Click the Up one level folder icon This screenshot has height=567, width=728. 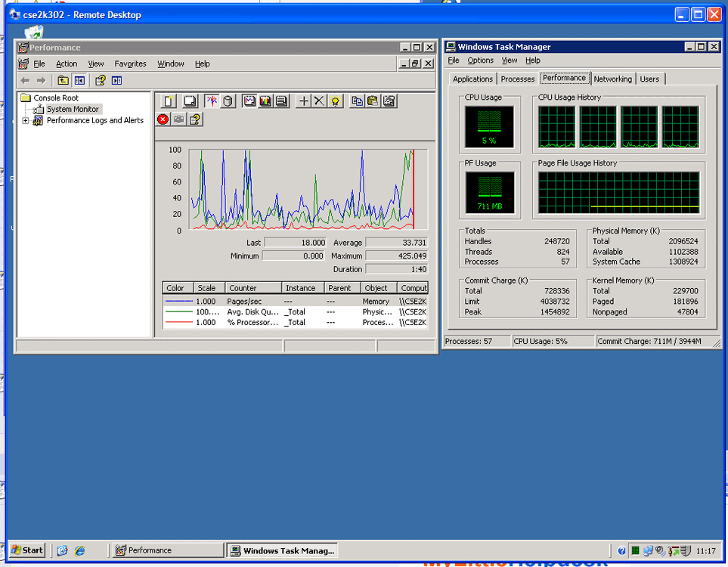click(x=63, y=80)
